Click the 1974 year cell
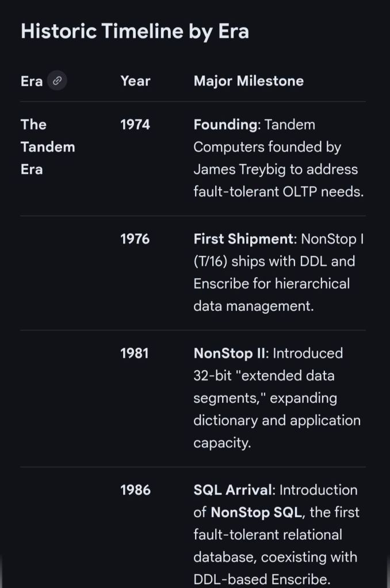The image size is (390, 588). [135, 124]
